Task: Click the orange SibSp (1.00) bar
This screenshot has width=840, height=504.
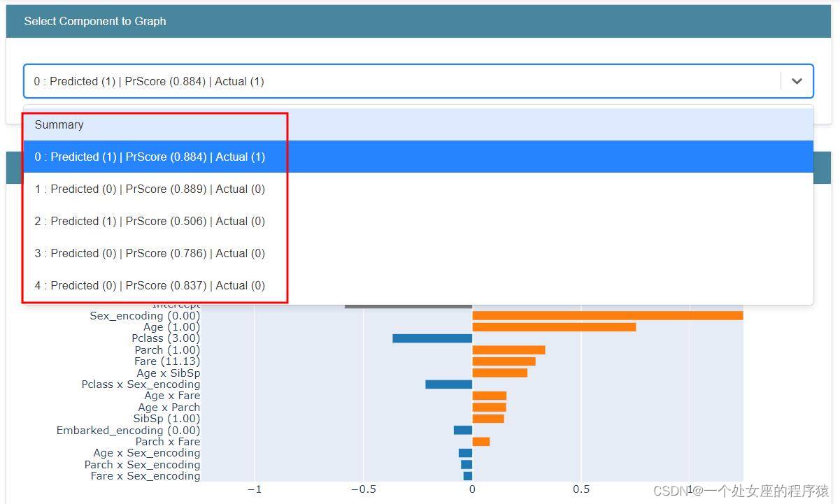Action: click(x=487, y=419)
